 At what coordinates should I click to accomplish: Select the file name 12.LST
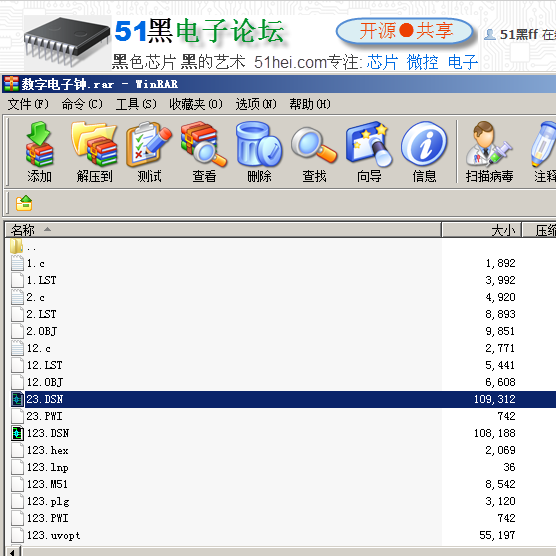click(x=45, y=365)
